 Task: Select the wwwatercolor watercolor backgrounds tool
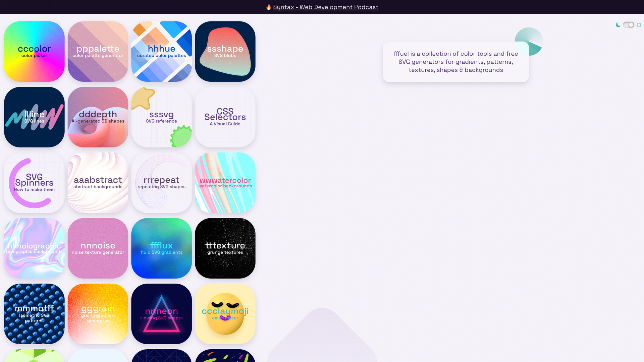tap(225, 183)
